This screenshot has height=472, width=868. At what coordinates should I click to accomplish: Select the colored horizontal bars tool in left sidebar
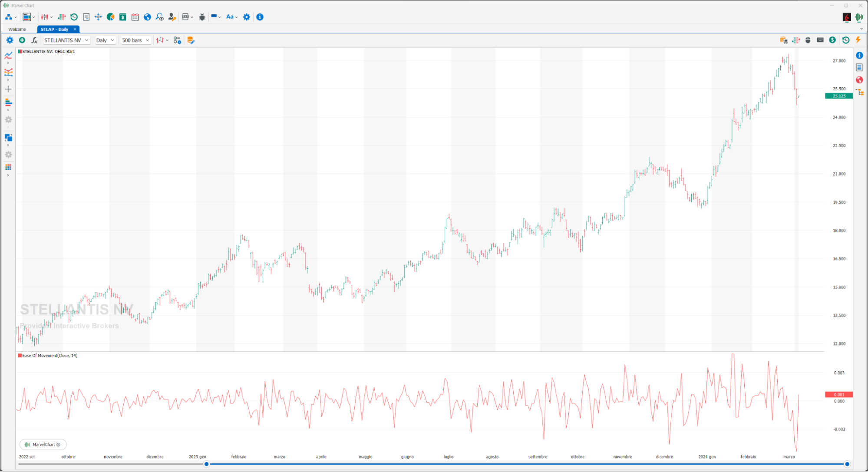[x=8, y=102]
